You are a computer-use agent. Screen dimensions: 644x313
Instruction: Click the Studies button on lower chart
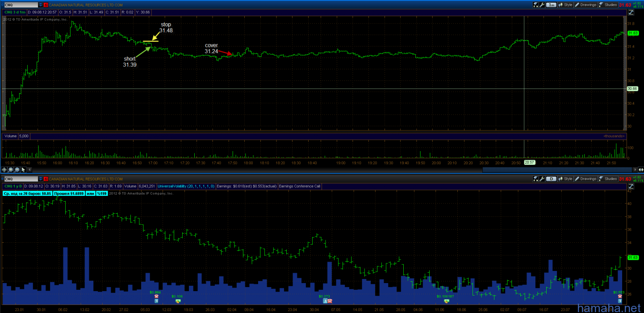pyautogui.click(x=608, y=179)
